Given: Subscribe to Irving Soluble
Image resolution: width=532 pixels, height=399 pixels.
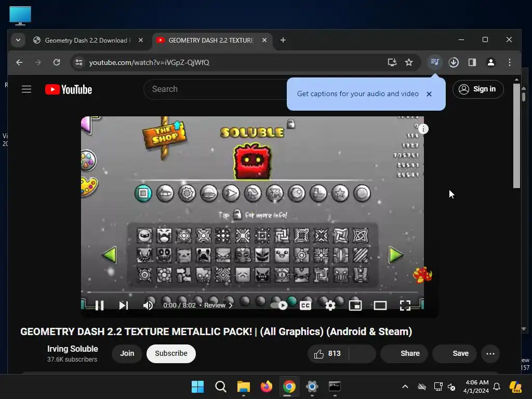Looking at the screenshot, I should tap(171, 353).
